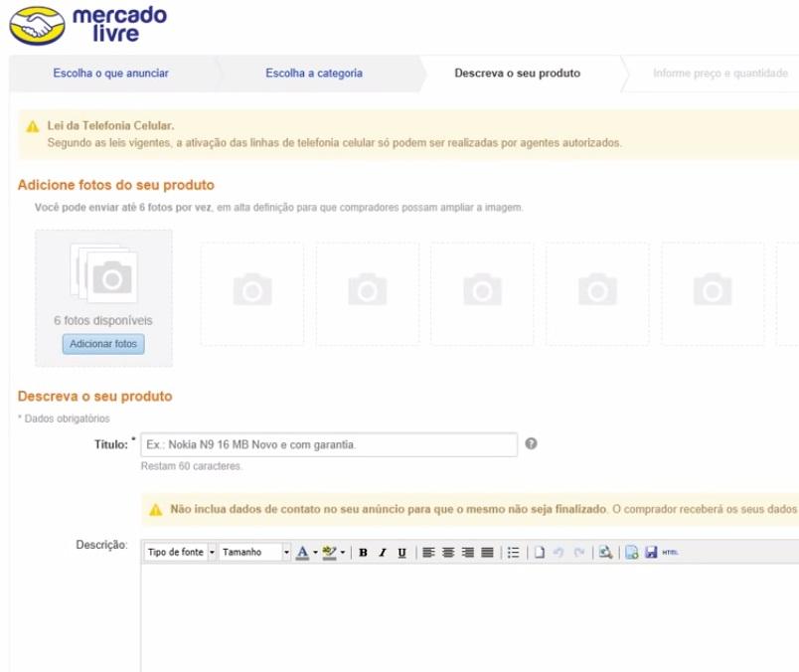Justify the description text
This screenshot has width=799, height=672.
point(487,553)
